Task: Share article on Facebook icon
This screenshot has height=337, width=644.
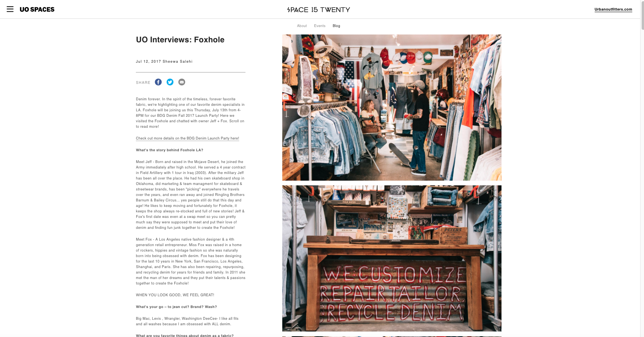Action: tap(158, 82)
